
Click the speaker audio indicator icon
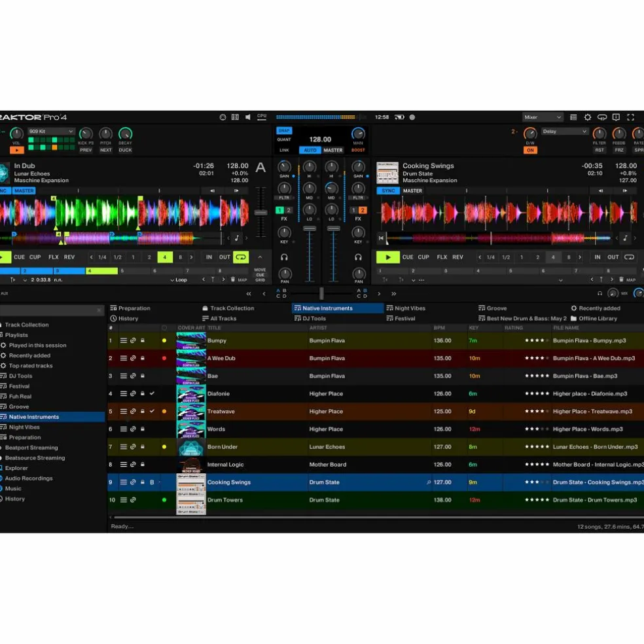[x=248, y=117]
